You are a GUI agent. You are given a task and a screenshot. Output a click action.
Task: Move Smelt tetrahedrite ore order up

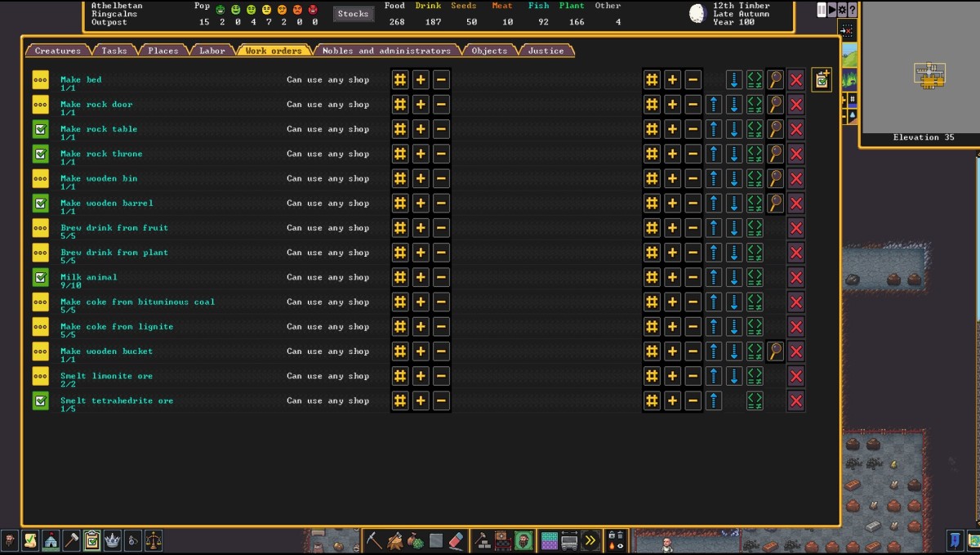(714, 401)
